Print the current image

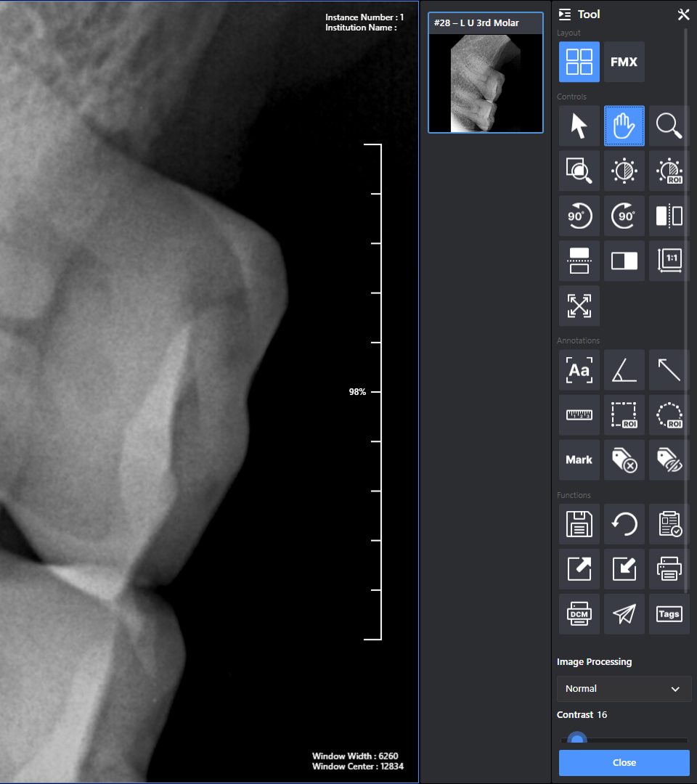[669, 569]
